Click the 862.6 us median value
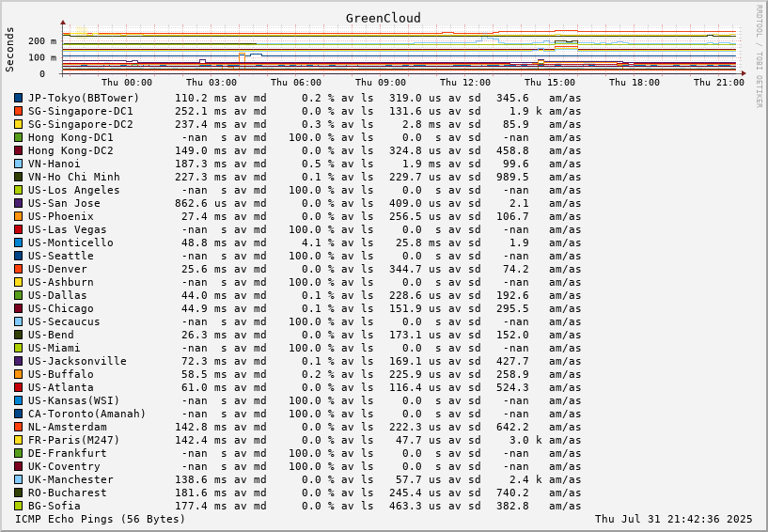Image resolution: width=768 pixels, height=532 pixels. [x=200, y=203]
